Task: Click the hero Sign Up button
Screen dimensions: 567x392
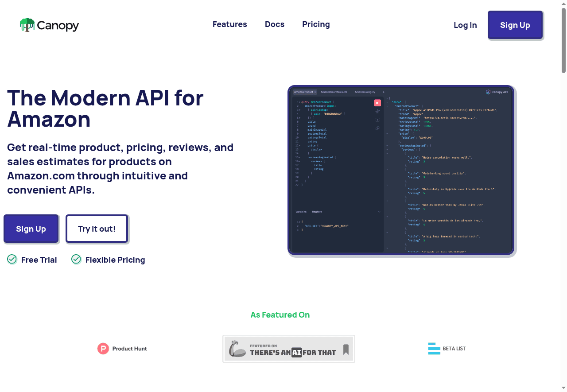Action: [x=31, y=229]
